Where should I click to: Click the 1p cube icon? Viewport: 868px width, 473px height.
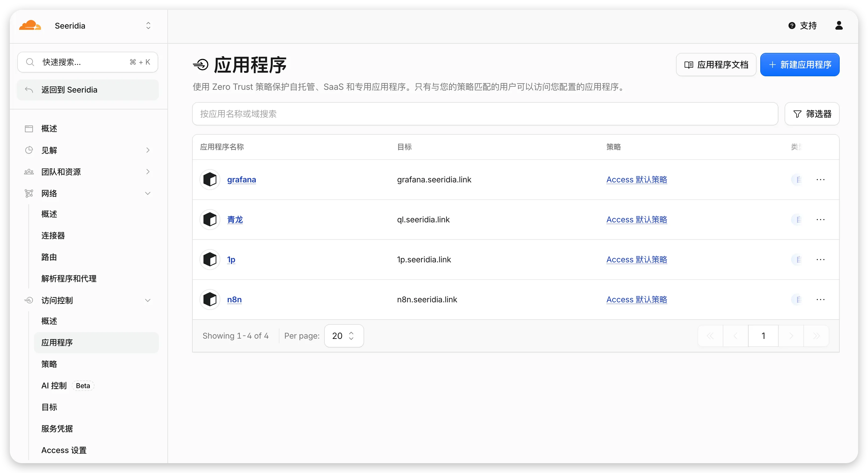point(210,260)
